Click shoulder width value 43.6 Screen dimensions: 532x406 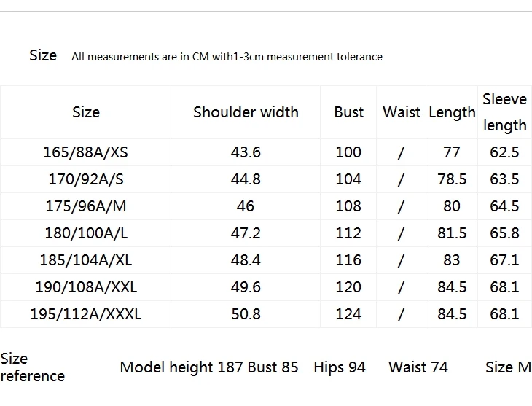point(246,152)
